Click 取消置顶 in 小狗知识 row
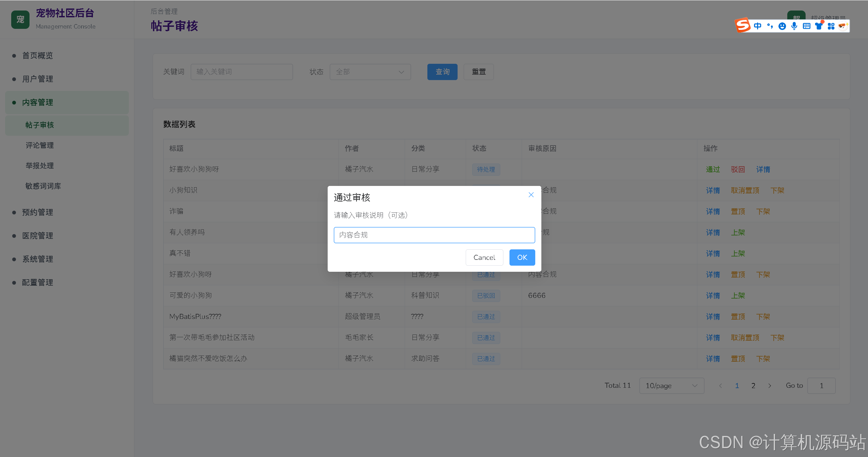Image resolution: width=868 pixels, height=457 pixels. (x=745, y=191)
